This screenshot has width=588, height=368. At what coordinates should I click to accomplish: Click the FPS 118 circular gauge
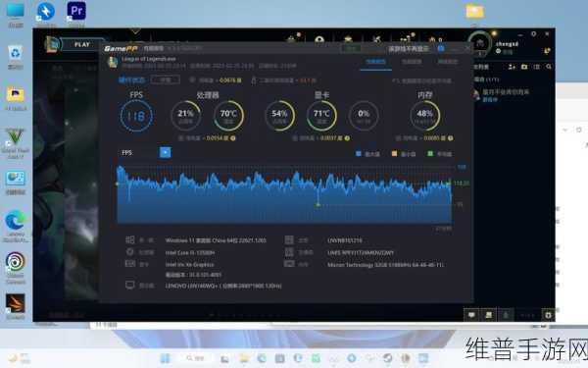136,116
